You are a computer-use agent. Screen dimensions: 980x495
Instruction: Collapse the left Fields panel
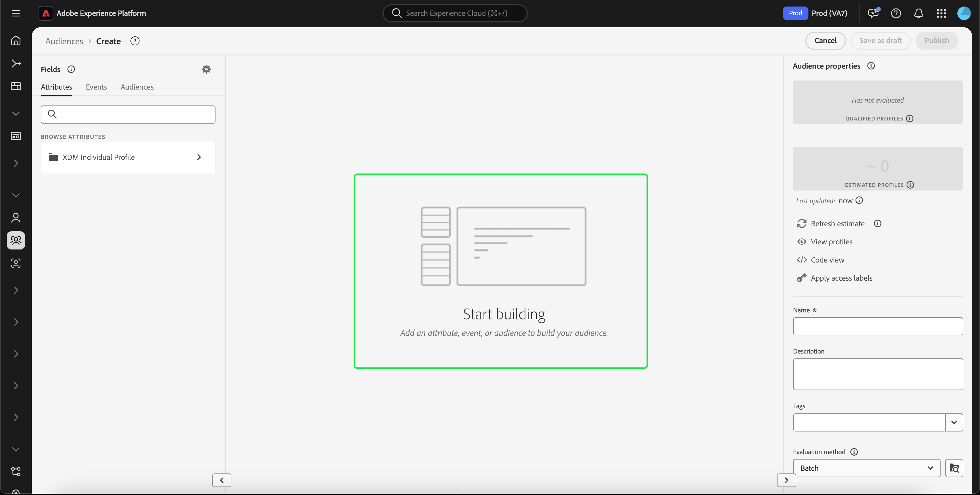[221, 480]
